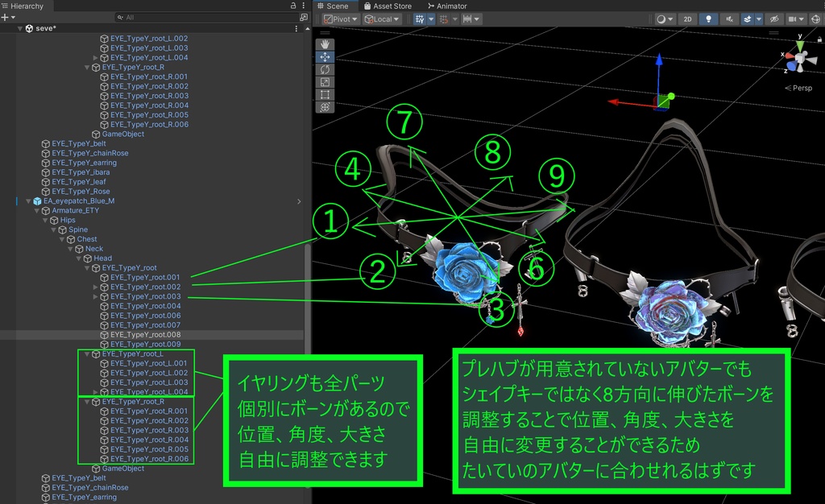Open the Local coordinate space dropdown
Screen dimensions: 825x504
[380, 18]
